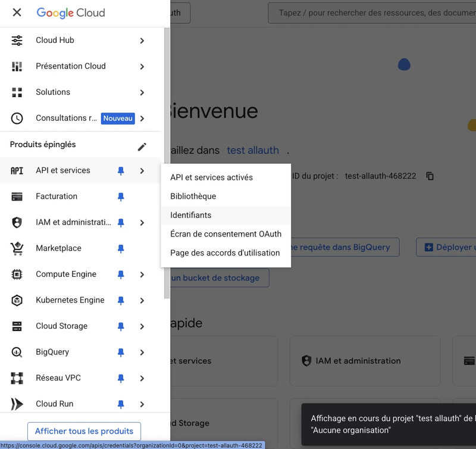Click the BigQuery magnifier icon
Image resolution: width=476 pixels, height=449 pixels.
pos(17,353)
